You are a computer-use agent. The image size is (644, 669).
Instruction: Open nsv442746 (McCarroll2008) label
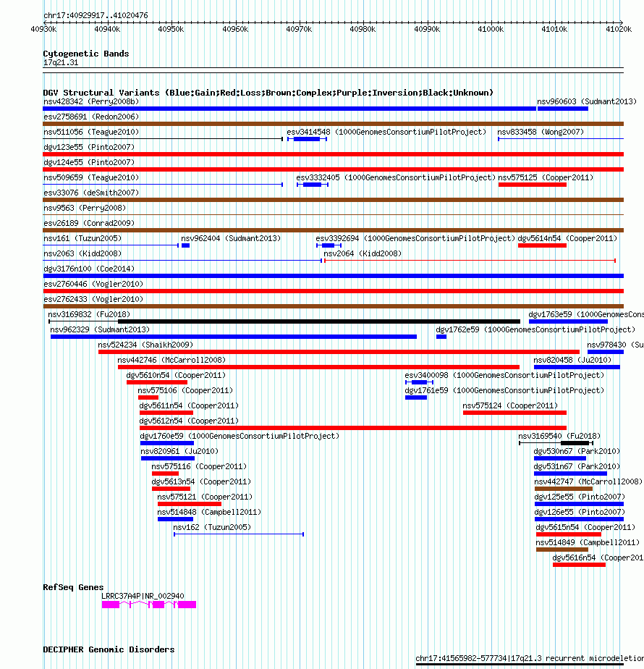coord(171,360)
